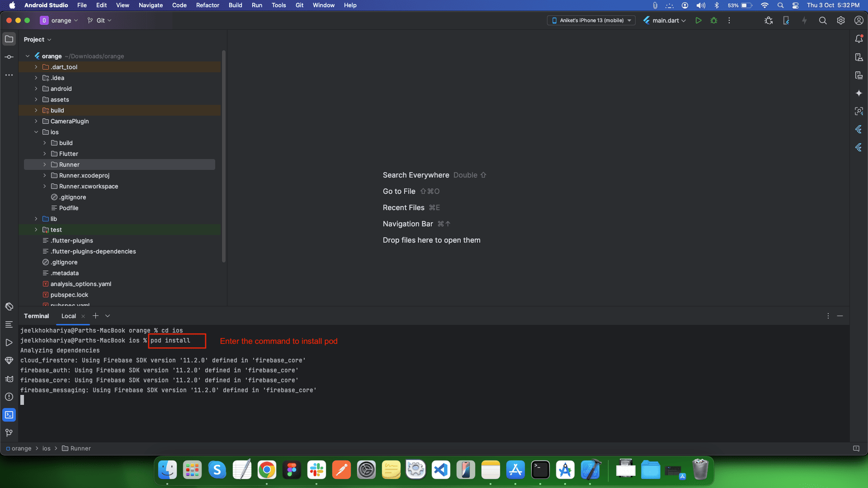Toggle the Git tool window button

click(x=9, y=433)
